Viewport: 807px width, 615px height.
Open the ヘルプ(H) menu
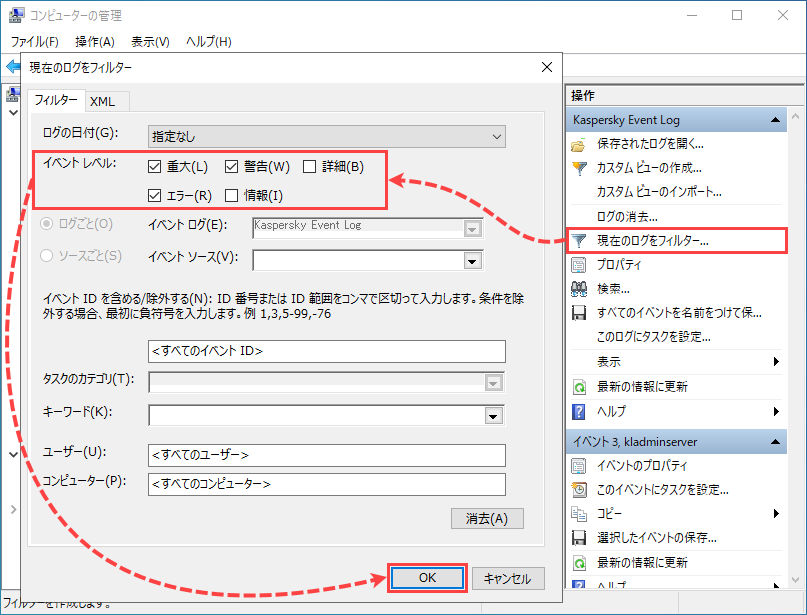[208, 42]
